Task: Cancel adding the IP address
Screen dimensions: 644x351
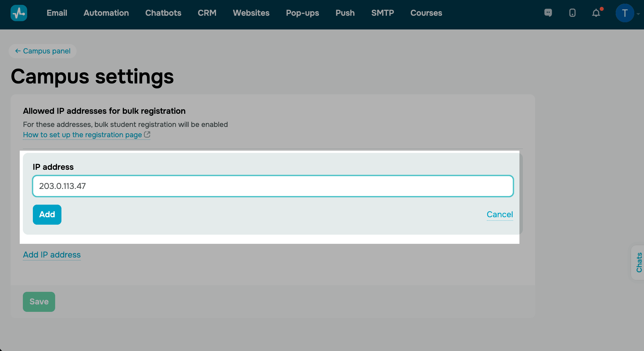Action: point(500,214)
